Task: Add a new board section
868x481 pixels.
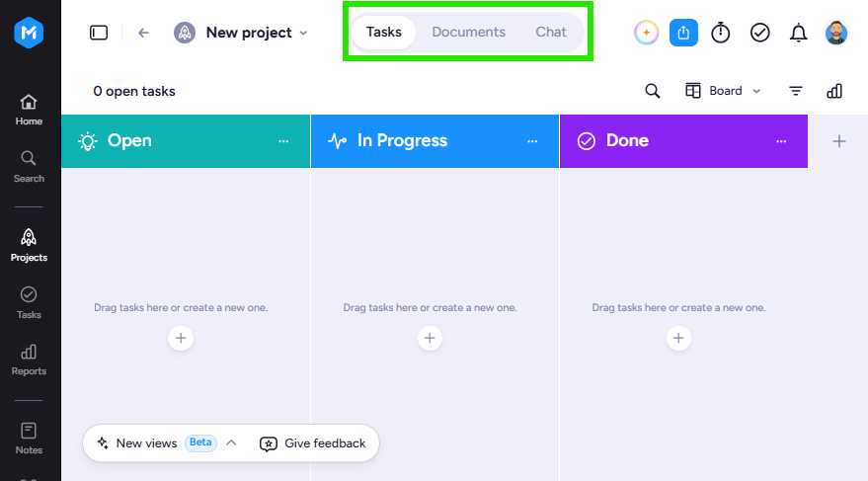Action: pyautogui.click(x=839, y=141)
